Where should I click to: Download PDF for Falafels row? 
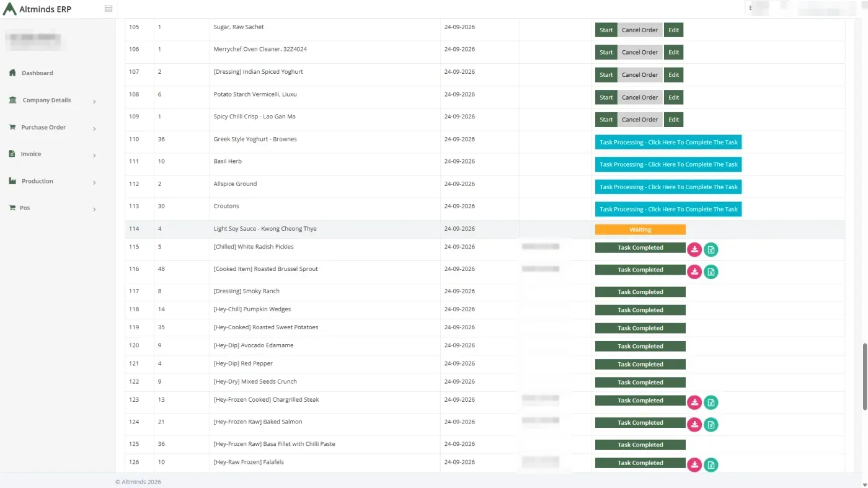694,465
